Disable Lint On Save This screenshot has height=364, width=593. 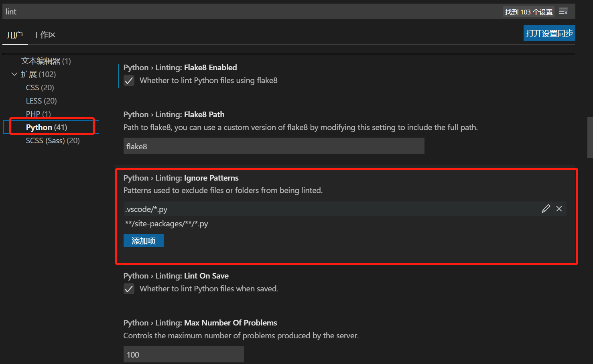coord(129,289)
